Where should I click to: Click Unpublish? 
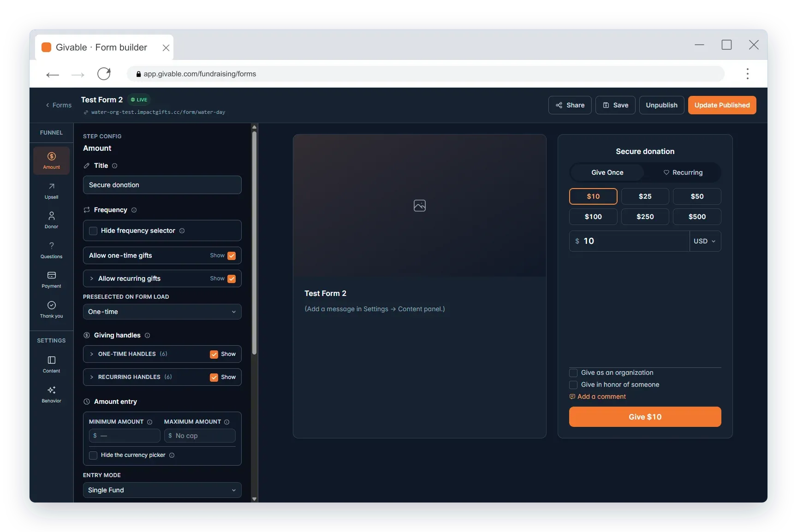[x=661, y=105]
